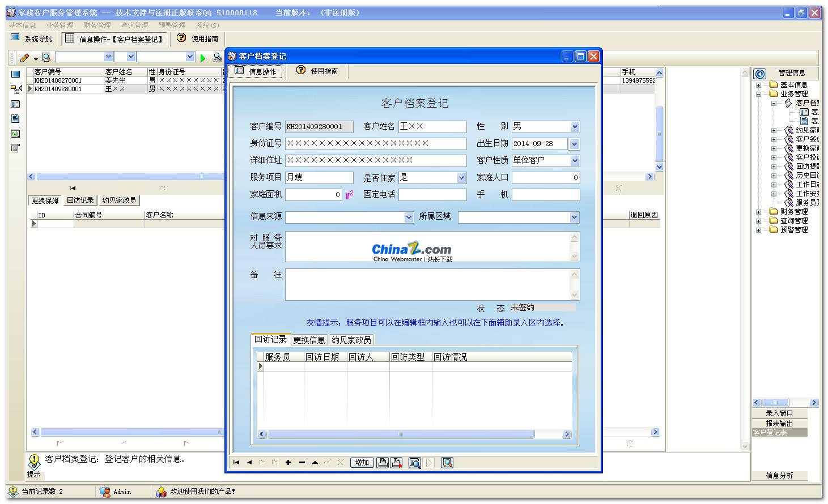The height and width of the screenshot is (504, 828).
Task: Click the document search icon beside the pencil
Action: pyautogui.click(x=46, y=57)
